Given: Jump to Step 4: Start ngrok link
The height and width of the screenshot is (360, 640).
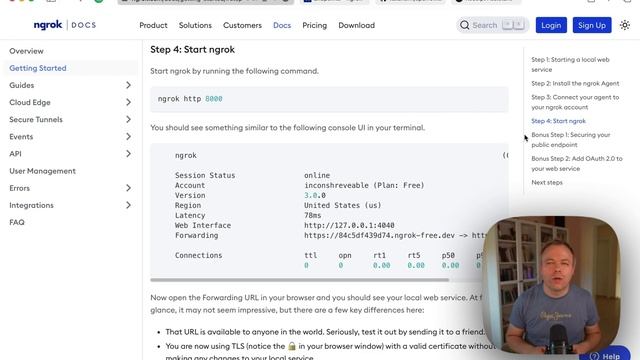Looking at the screenshot, I should click(558, 121).
